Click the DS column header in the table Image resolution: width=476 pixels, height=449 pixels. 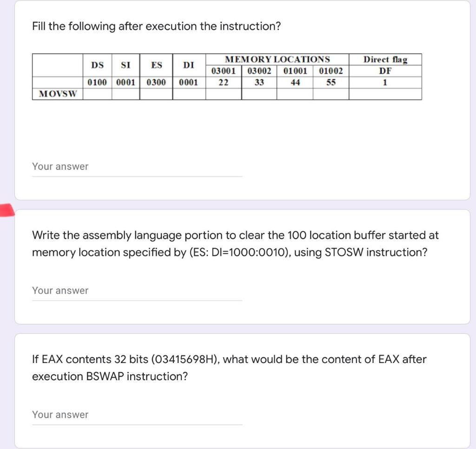(97, 66)
